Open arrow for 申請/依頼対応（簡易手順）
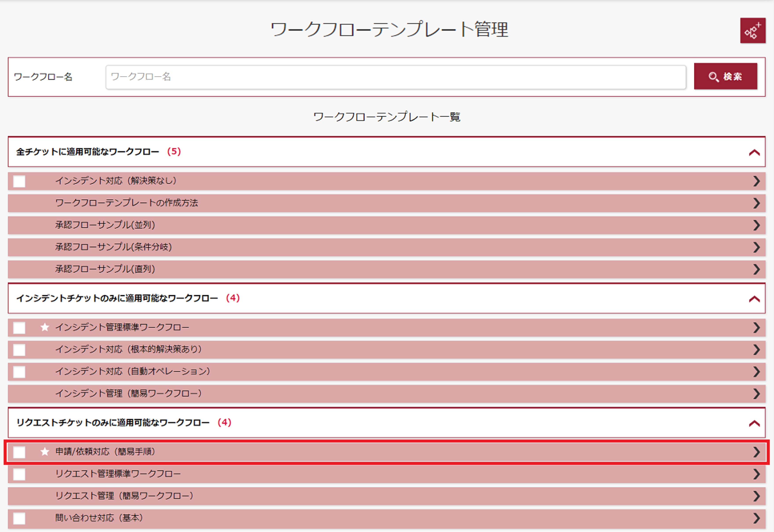774x532 pixels. coord(756,452)
